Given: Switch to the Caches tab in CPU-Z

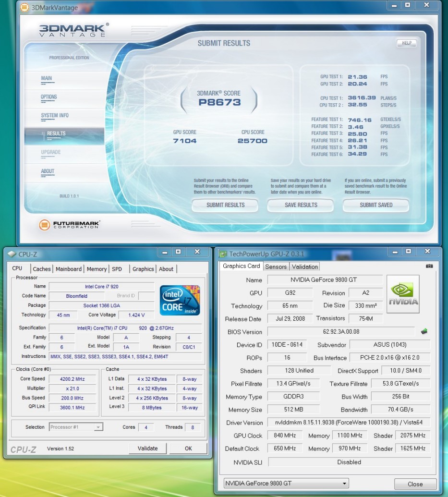Looking at the screenshot, I should [x=41, y=269].
